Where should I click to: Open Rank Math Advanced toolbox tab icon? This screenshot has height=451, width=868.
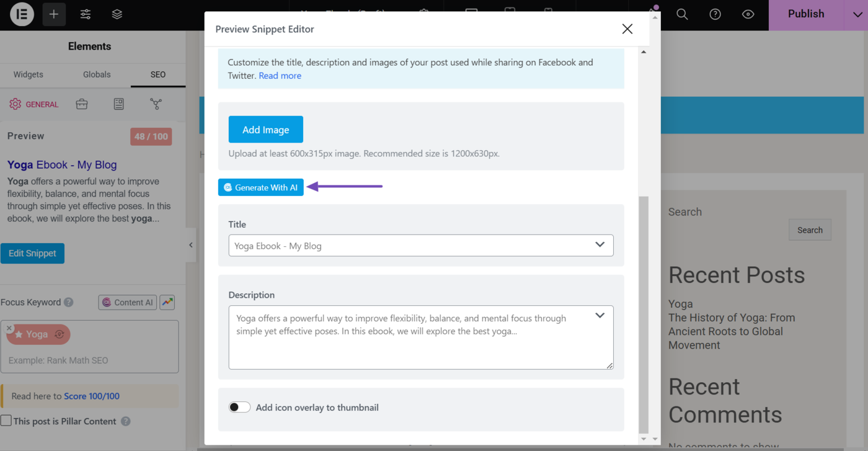coord(82,104)
